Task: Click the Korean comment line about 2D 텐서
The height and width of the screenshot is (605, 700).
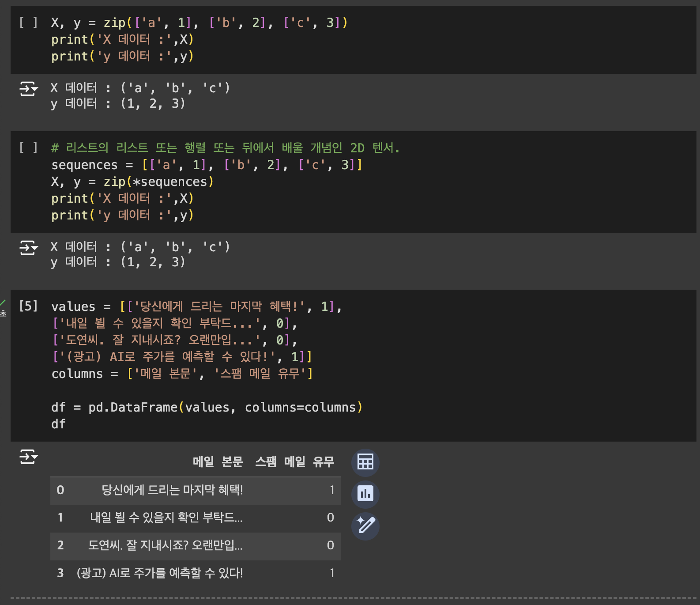Action: click(225, 148)
